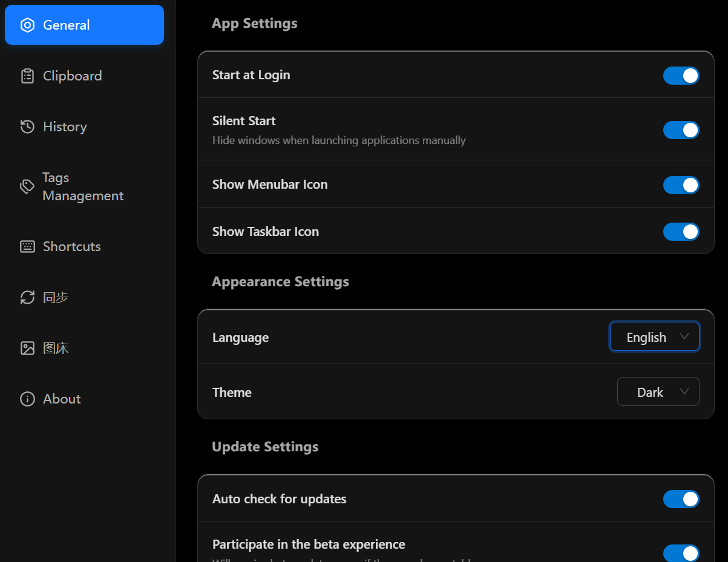Screen dimensions: 728x562
Task: Click the 同步 sync arrows icon
Action: [x=27, y=297]
